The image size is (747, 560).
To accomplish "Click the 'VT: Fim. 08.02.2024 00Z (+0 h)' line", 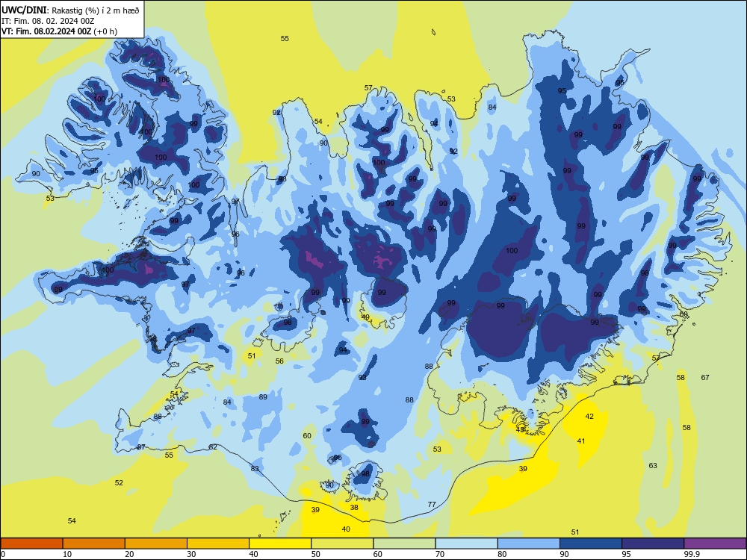I will point(59,31).
